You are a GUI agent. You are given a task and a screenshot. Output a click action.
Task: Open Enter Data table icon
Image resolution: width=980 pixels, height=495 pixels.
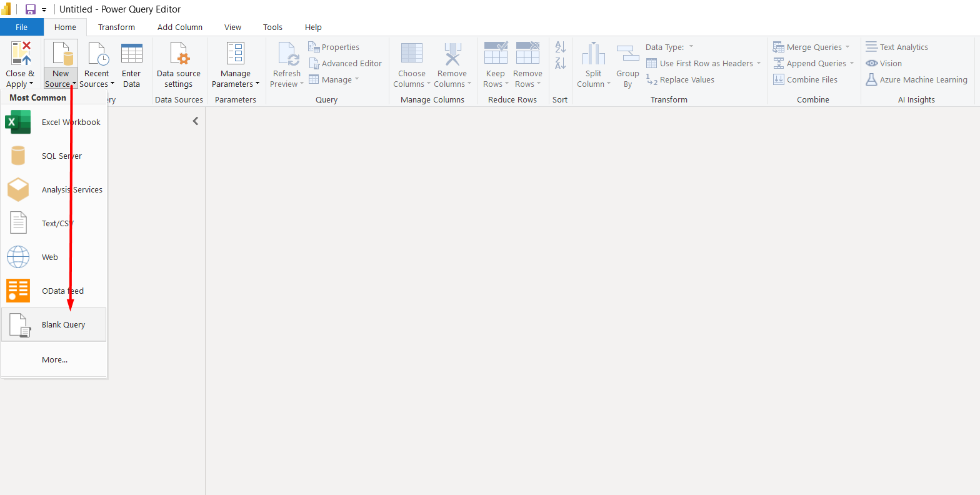pos(132,54)
